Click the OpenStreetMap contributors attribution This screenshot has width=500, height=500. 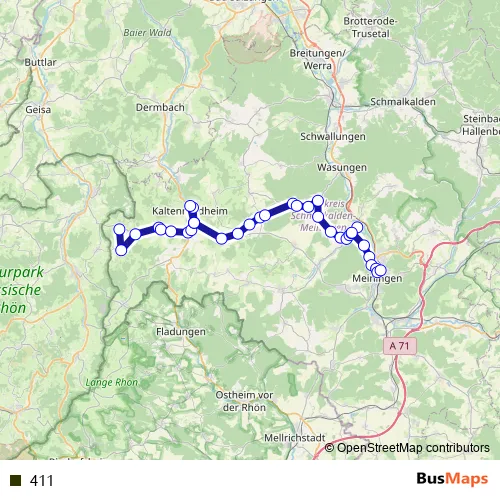pyautogui.click(x=407, y=448)
